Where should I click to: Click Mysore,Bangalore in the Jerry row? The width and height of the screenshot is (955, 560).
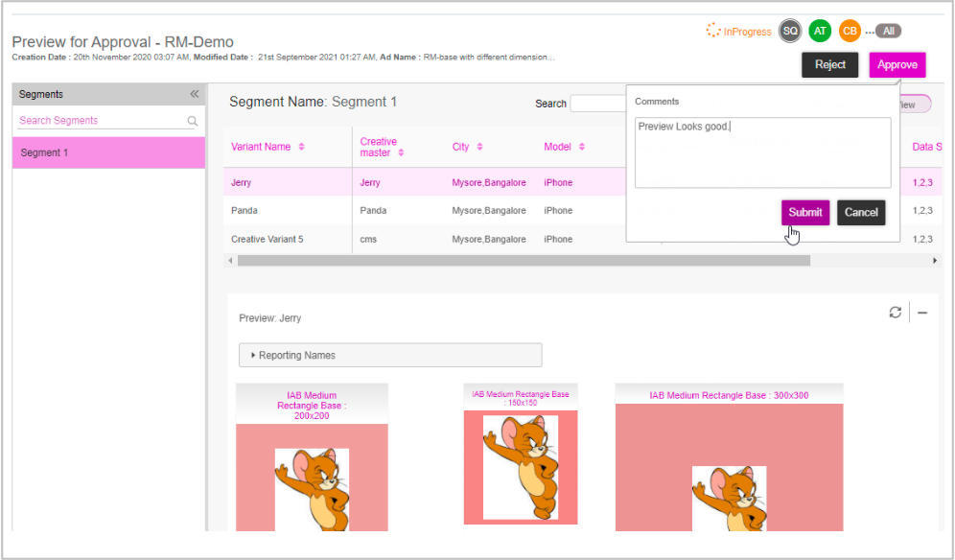489,182
